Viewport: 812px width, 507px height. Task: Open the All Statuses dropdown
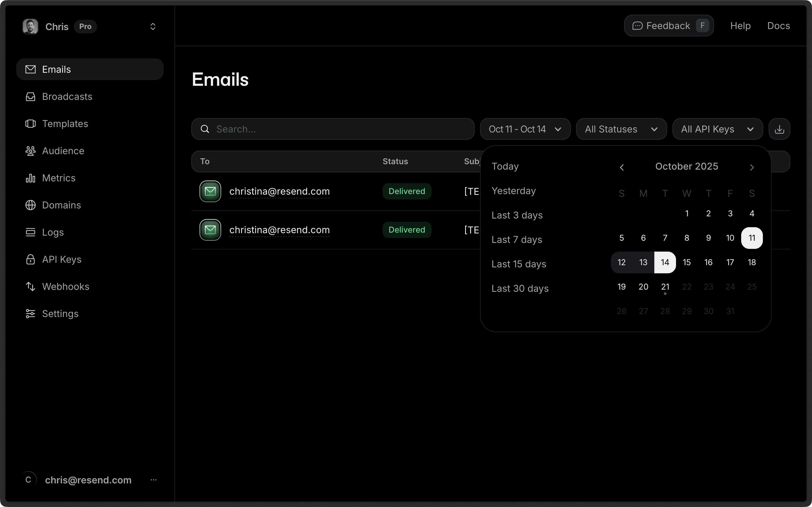pyautogui.click(x=621, y=129)
